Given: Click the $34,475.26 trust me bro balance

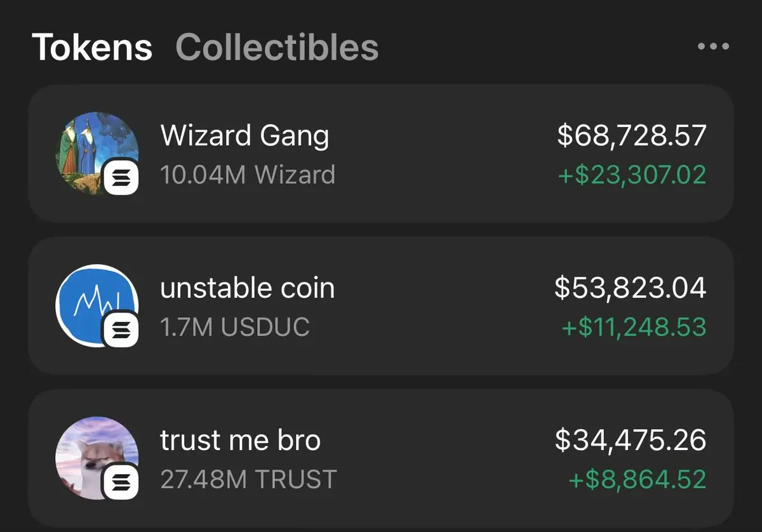Looking at the screenshot, I should coord(631,441).
